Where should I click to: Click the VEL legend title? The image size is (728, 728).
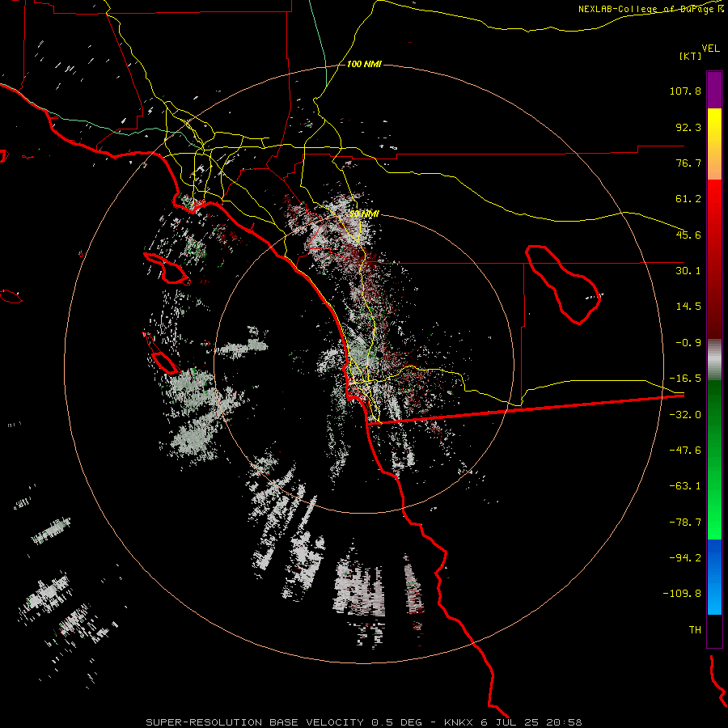pos(710,49)
